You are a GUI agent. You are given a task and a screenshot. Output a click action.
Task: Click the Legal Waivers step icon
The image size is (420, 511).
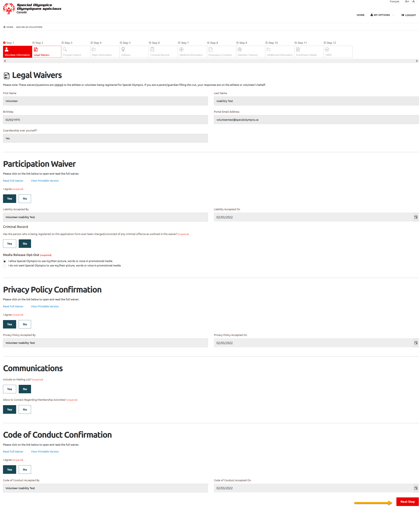pyautogui.click(x=36, y=49)
